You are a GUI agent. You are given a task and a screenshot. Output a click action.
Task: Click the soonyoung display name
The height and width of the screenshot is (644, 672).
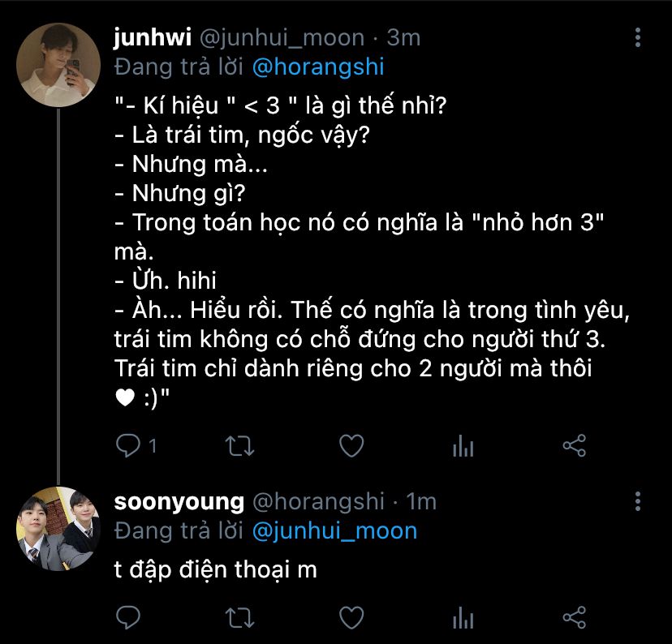(179, 501)
